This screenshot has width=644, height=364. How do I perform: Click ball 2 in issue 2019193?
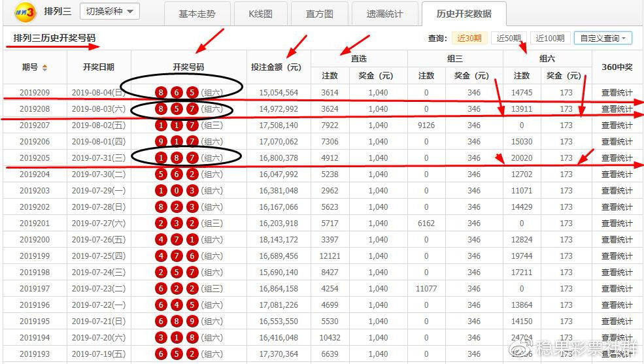click(192, 354)
